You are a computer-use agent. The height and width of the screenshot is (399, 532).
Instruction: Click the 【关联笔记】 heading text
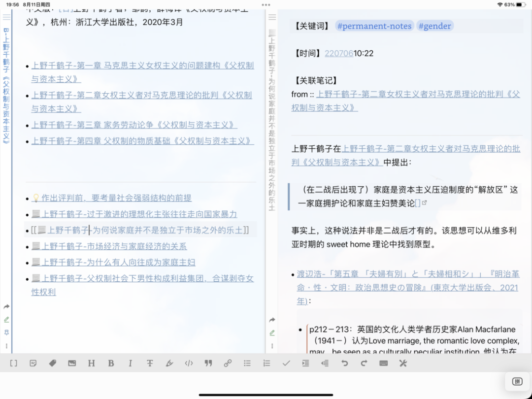click(315, 80)
